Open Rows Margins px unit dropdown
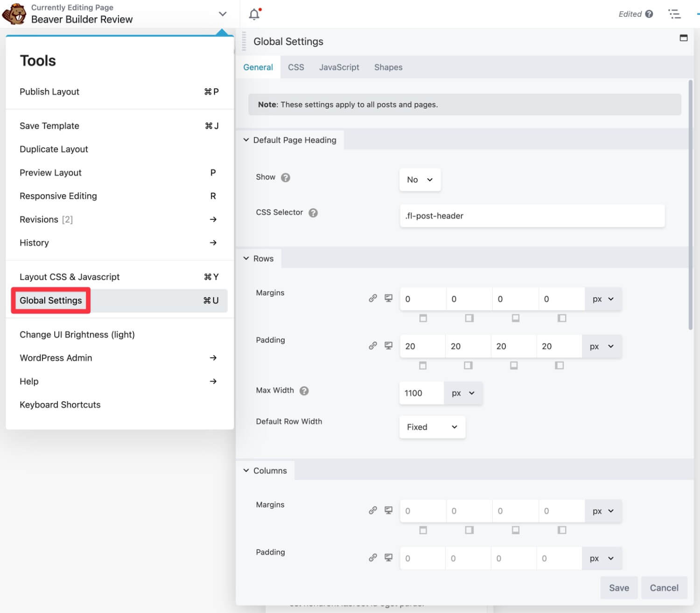Image resolution: width=700 pixels, height=613 pixels. point(603,299)
